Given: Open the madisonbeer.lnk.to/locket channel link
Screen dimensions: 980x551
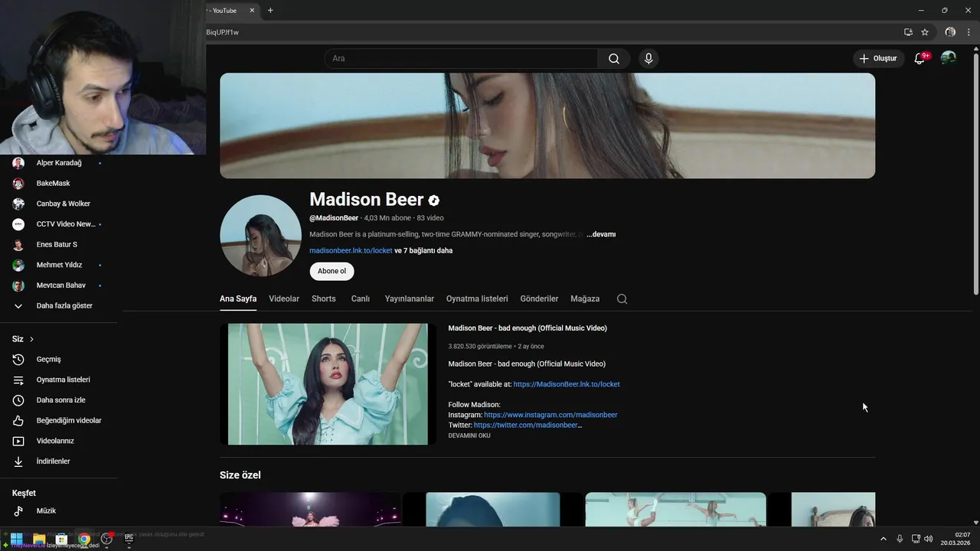Looking at the screenshot, I should click(351, 250).
